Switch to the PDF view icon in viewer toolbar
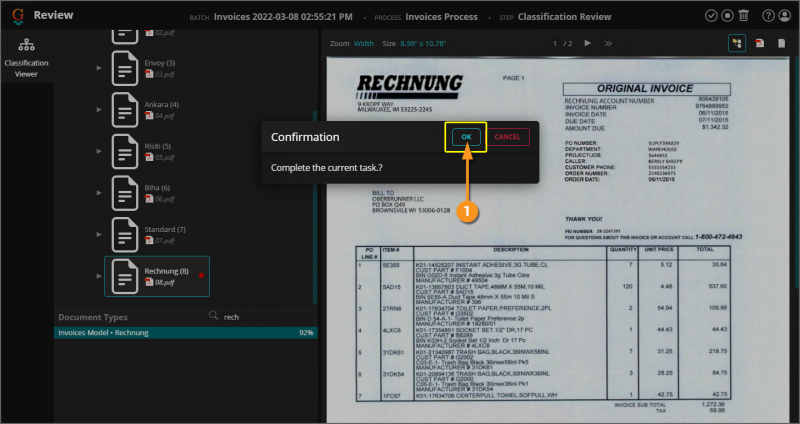 tap(760, 43)
